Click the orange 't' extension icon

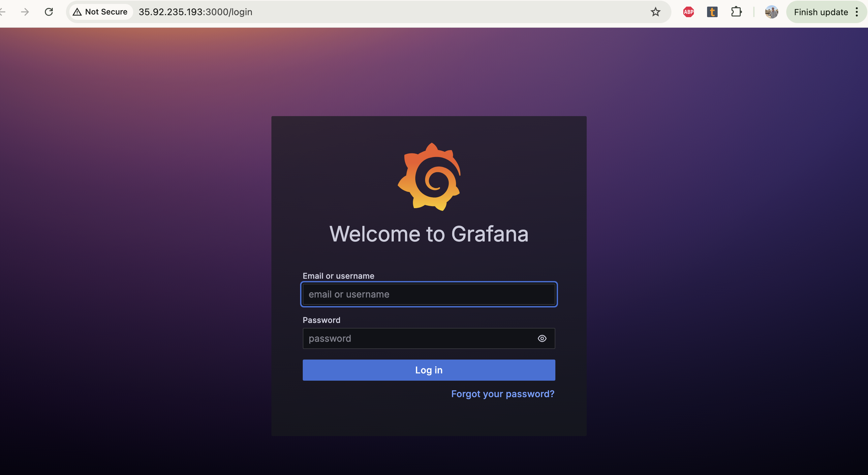pyautogui.click(x=712, y=12)
